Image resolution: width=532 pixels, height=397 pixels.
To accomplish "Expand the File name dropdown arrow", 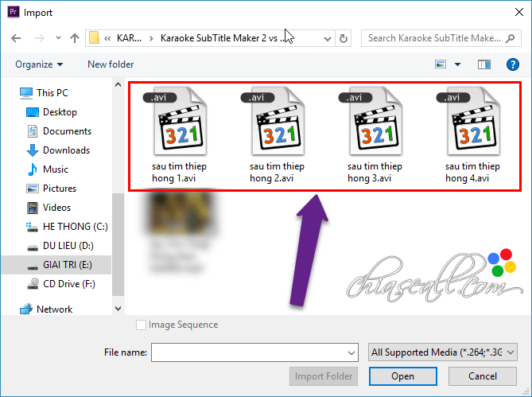I will pos(351,352).
